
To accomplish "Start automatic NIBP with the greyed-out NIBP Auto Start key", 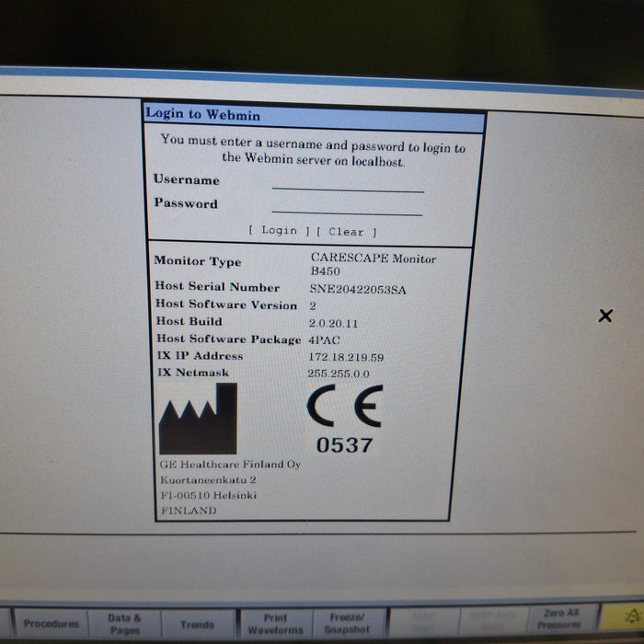I will pos(493,620).
